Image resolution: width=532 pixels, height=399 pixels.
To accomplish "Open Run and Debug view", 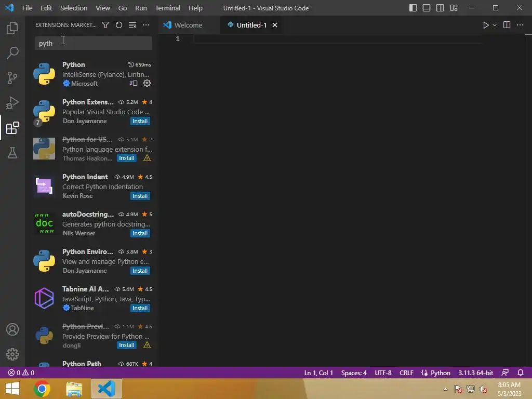I will [x=12, y=103].
